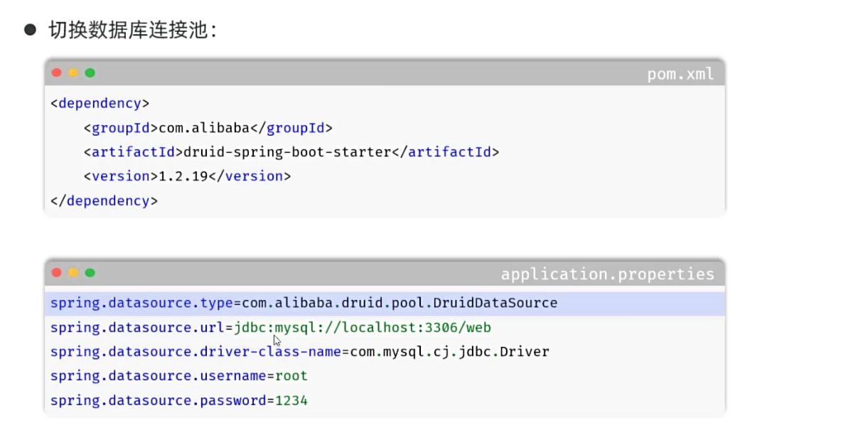Click the groupId com.alibaba line

(x=208, y=129)
